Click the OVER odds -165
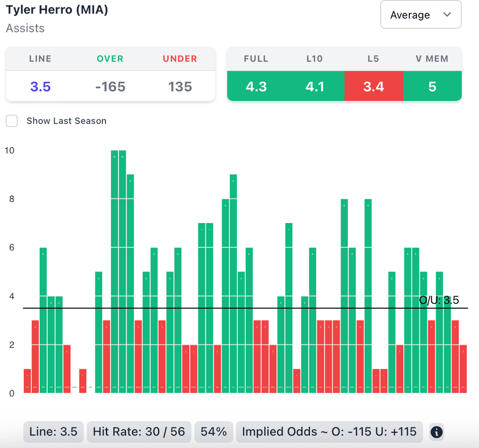The image size is (479, 448). pyautogui.click(x=110, y=87)
